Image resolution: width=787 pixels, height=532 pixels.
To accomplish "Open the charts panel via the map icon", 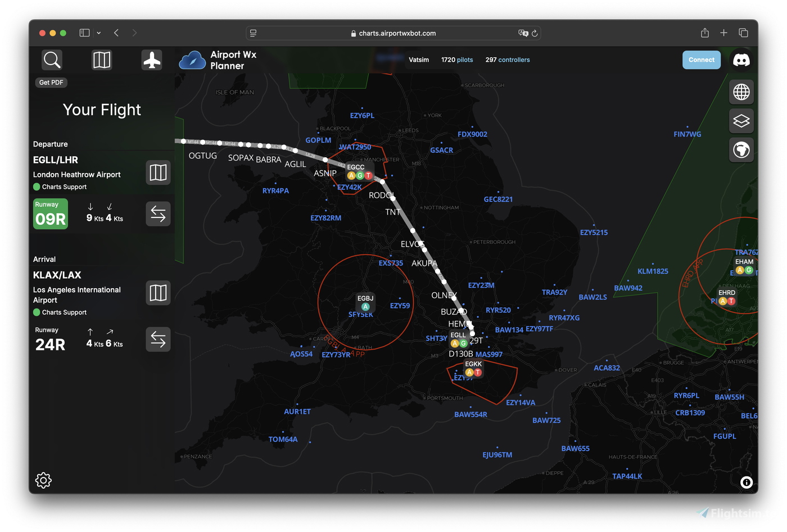I will (101, 60).
